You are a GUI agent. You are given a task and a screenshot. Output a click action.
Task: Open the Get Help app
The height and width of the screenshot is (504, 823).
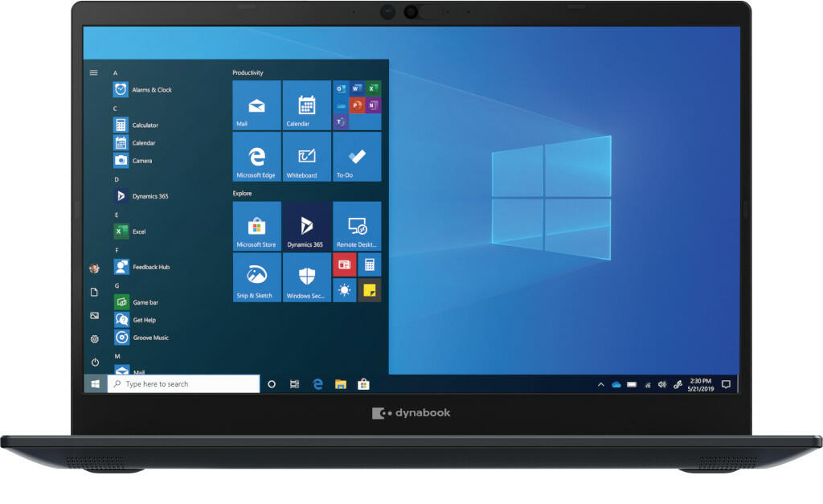pos(135,320)
